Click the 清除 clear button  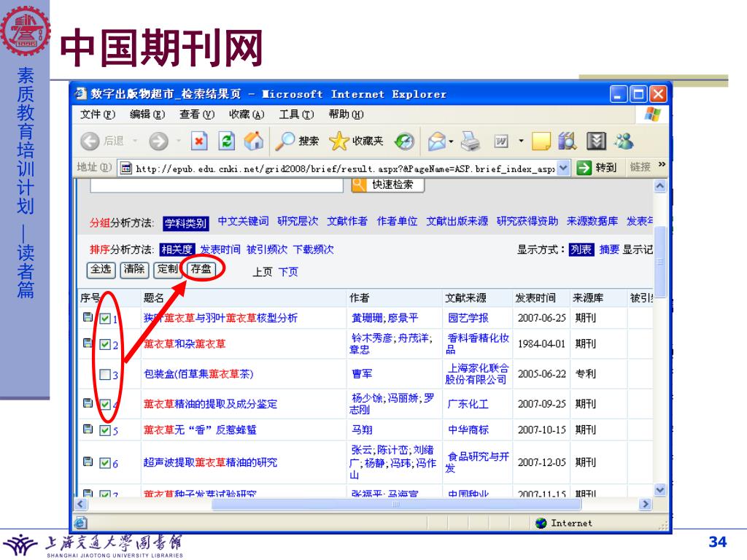click(x=134, y=270)
